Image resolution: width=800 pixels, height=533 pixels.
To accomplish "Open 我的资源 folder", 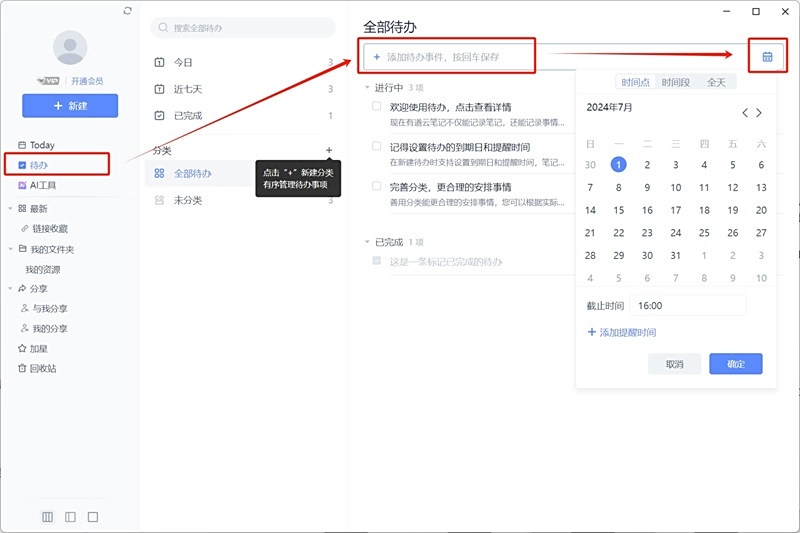I will point(43,269).
